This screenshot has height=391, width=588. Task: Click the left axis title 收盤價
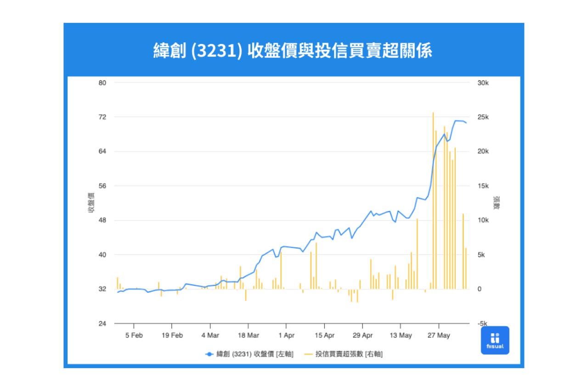(91, 203)
